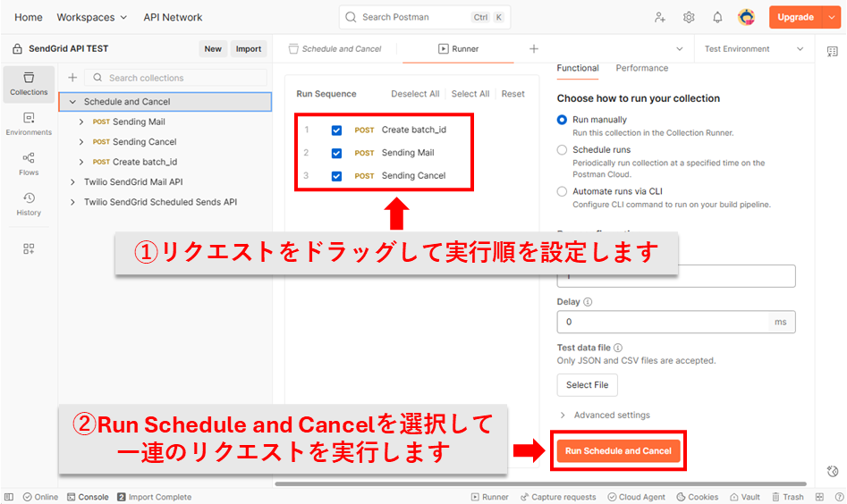
Task: Open the History sidebar panel
Action: pyautogui.click(x=29, y=204)
